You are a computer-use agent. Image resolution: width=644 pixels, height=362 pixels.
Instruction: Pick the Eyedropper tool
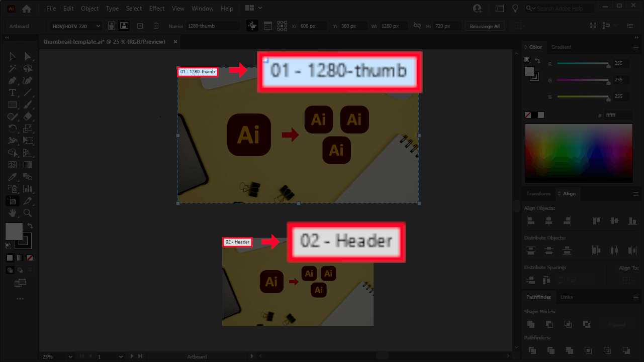pyautogui.click(x=13, y=177)
